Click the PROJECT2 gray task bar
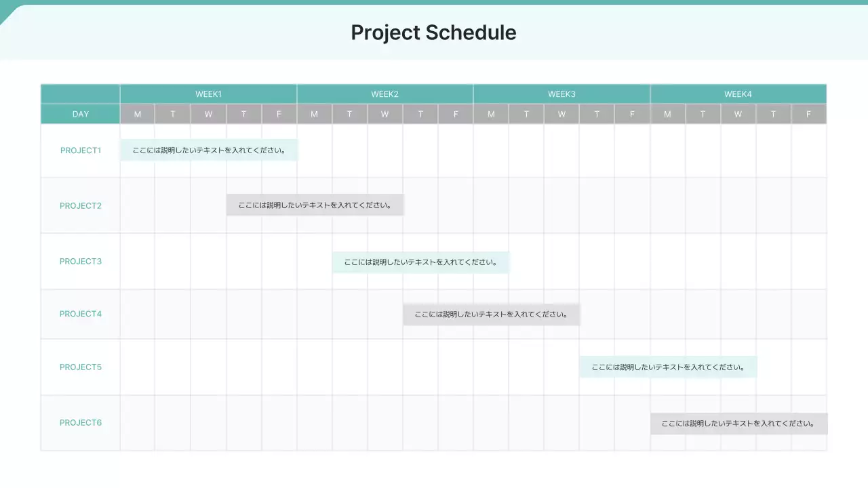Viewport: 868px width, 488px height. point(315,205)
